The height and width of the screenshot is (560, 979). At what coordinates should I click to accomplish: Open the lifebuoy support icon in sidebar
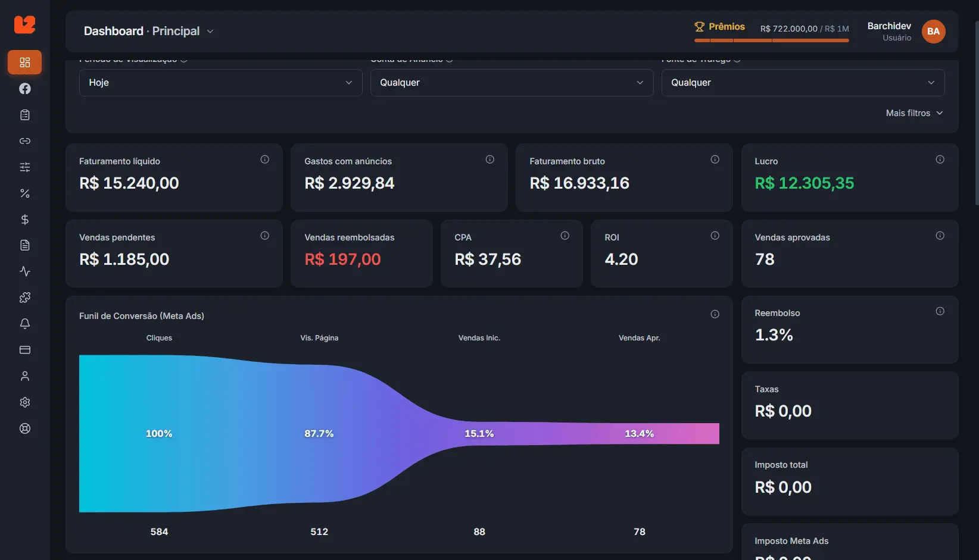point(24,428)
